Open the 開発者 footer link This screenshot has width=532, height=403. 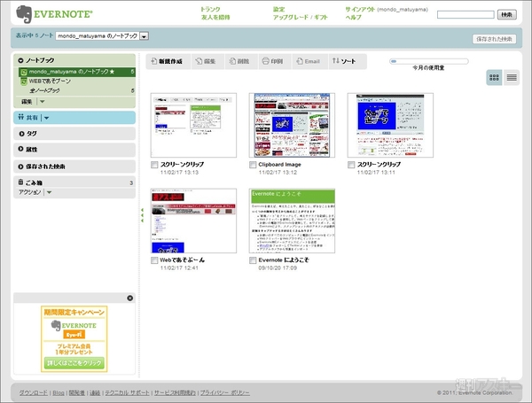coord(77,393)
